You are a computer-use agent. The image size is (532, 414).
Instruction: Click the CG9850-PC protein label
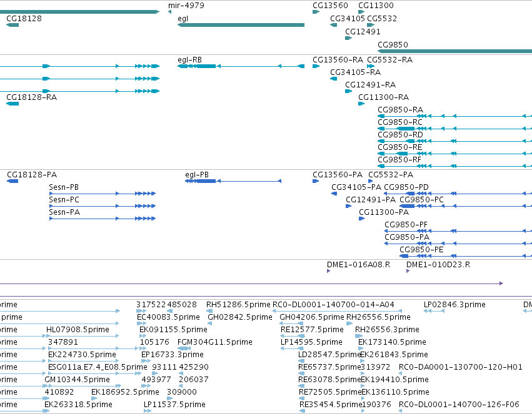[x=421, y=200]
